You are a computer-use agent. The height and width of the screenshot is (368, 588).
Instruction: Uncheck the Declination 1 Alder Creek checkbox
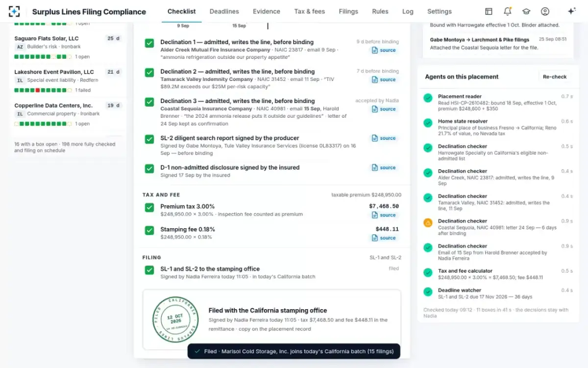click(x=149, y=43)
